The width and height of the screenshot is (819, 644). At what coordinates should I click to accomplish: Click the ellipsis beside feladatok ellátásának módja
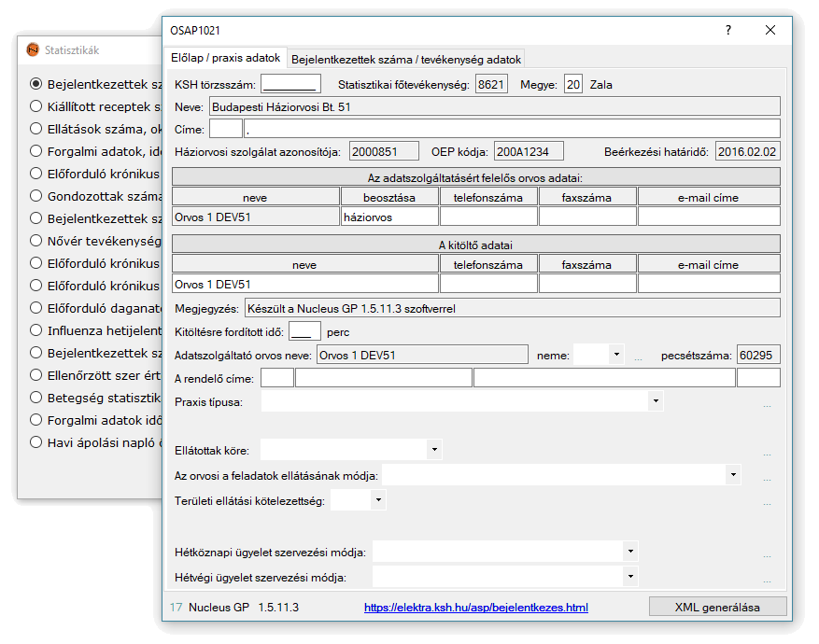[767, 479]
